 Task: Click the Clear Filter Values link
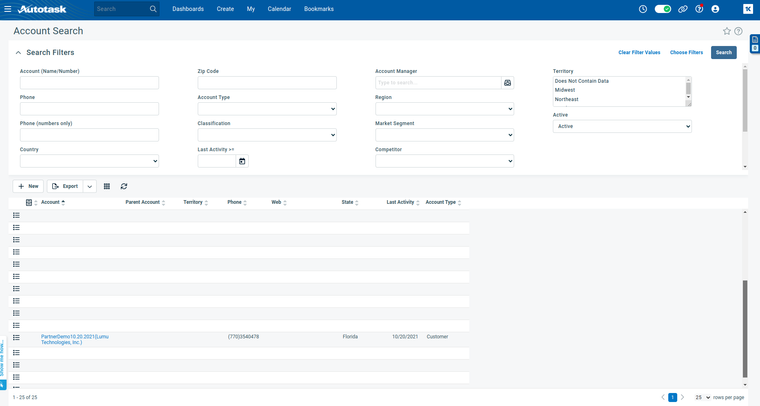click(x=639, y=52)
